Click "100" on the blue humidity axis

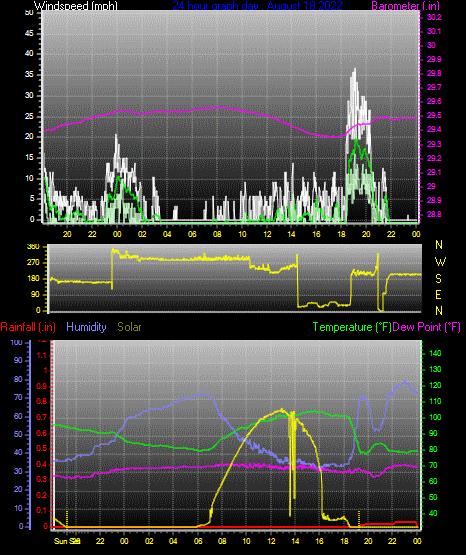coord(17,343)
